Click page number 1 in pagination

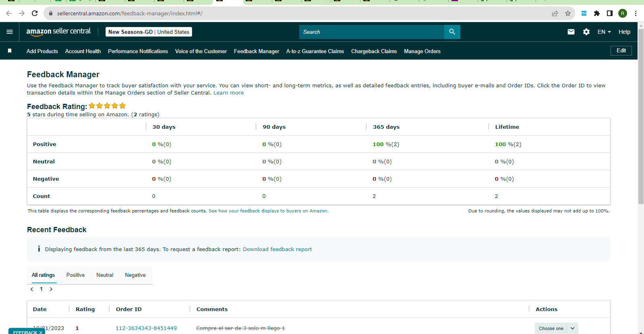[41, 289]
